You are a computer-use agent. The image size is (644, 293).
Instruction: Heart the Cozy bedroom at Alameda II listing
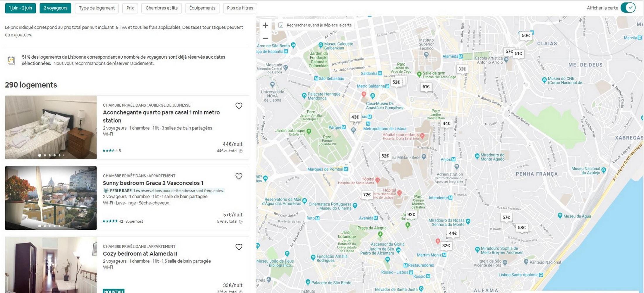coord(239,247)
